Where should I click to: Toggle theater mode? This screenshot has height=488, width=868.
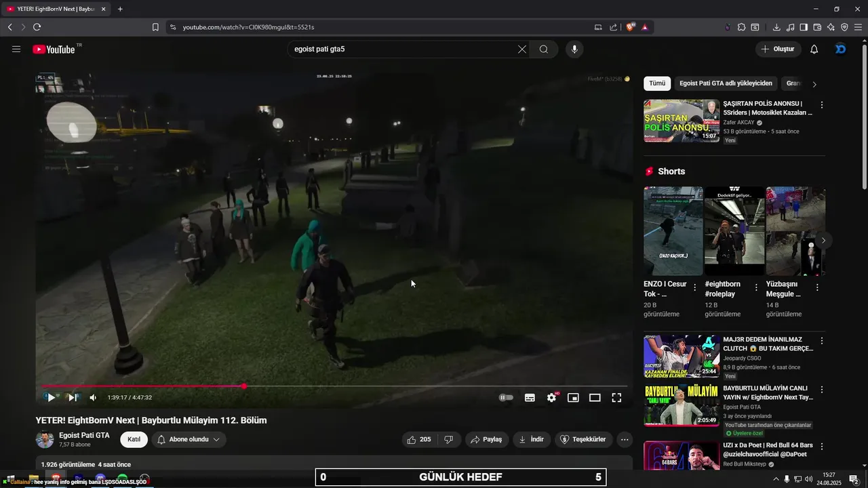[595, 398]
